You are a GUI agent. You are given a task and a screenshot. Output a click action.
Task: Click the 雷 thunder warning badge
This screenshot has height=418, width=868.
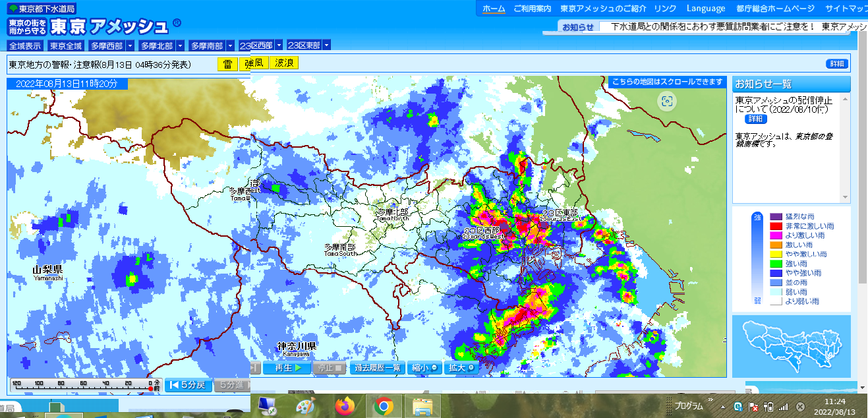click(227, 64)
